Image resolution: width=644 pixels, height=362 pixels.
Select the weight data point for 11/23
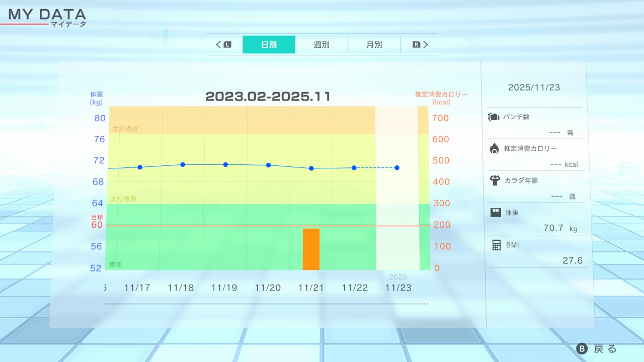coord(397,167)
